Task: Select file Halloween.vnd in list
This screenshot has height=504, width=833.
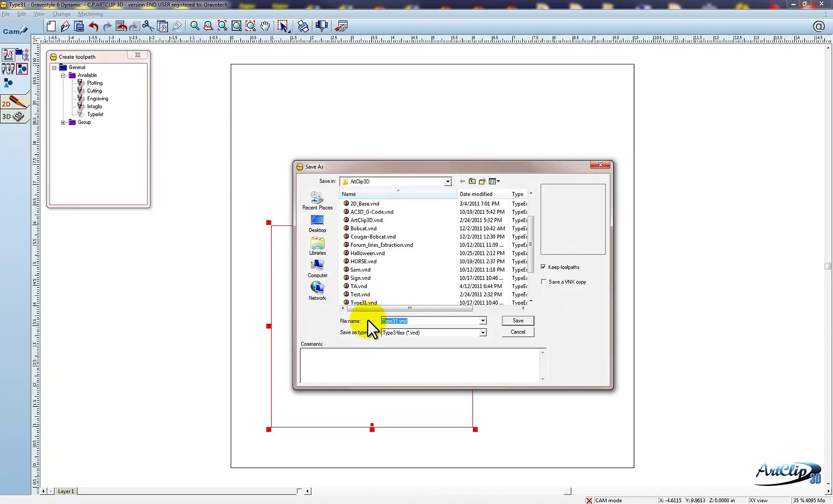Action: [367, 253]
